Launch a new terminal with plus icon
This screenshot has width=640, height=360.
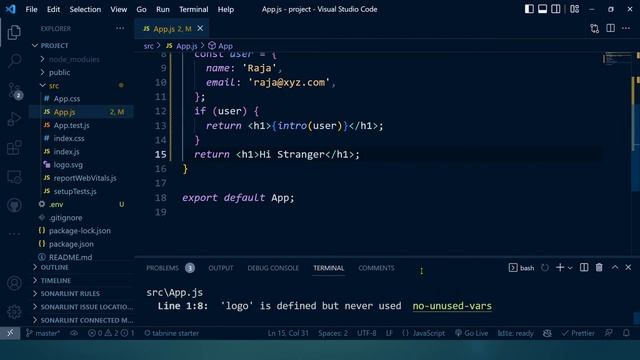pos(560,267)
